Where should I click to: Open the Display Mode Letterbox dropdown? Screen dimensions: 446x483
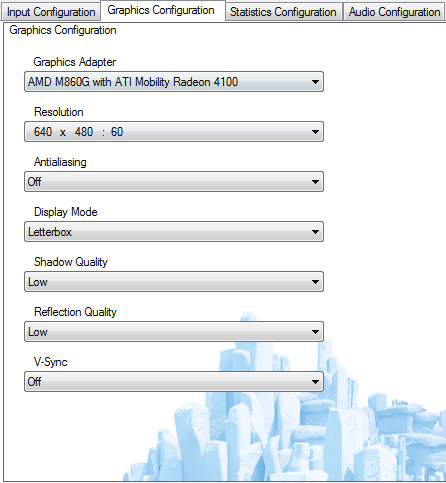point(174,232)
